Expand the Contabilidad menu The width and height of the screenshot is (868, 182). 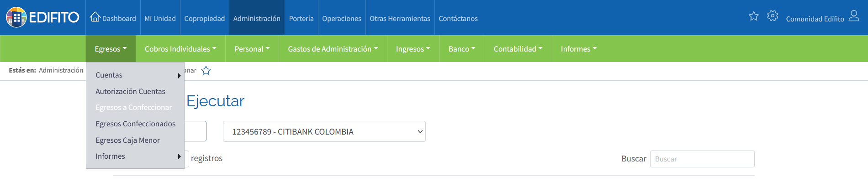(518, 49)
